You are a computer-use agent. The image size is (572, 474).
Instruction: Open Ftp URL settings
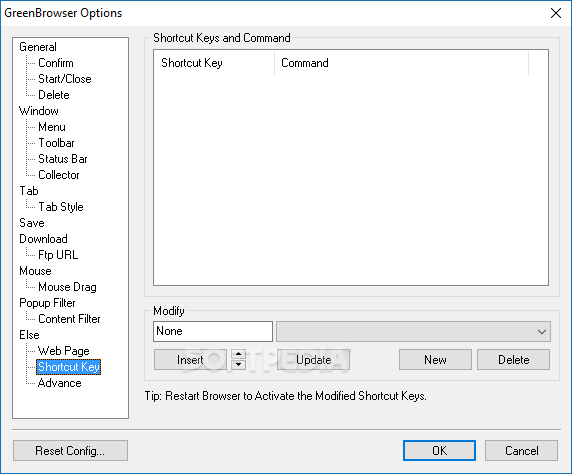click(58, 255)
